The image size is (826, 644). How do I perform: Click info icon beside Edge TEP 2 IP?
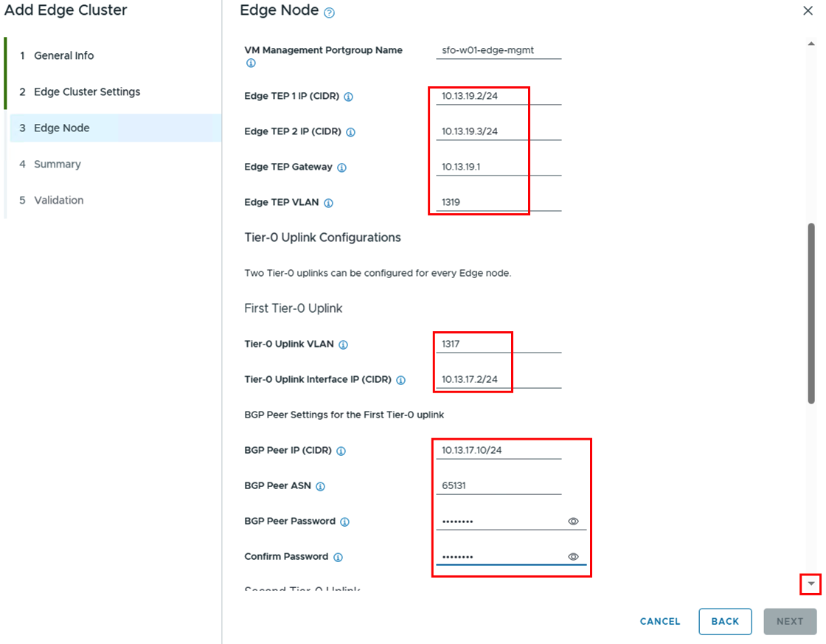[x=350, y=132]
